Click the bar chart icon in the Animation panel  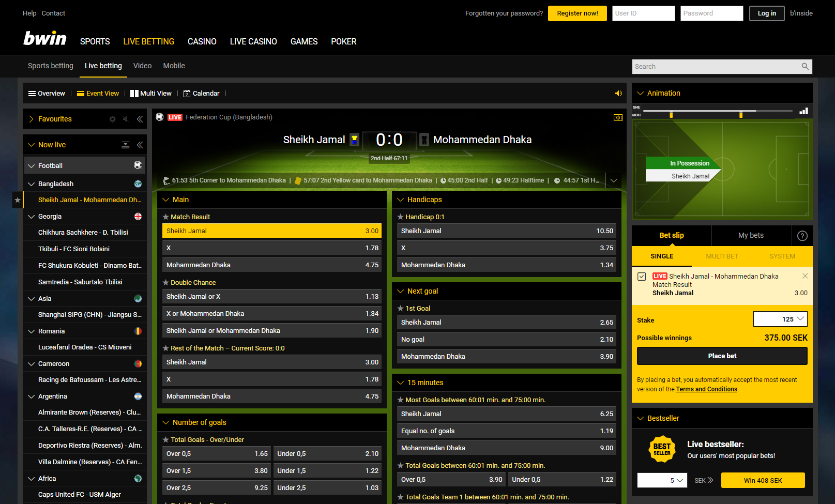[803, 111]
